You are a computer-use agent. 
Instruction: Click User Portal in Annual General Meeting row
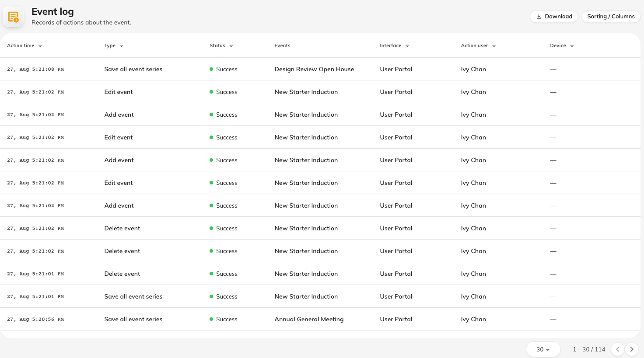(x=396, y=319)
